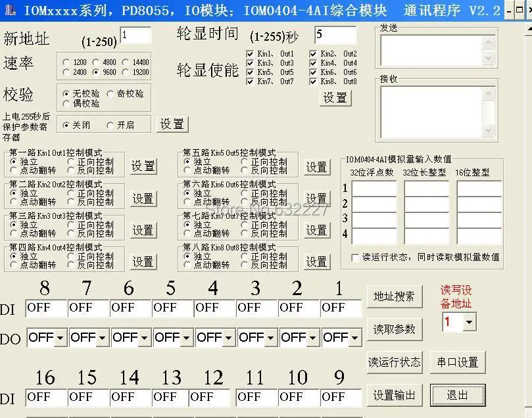Click 设置 for 第三路 Kin3 Out3 mode
This screenshot has height=418, width=532.
point(143,230)
